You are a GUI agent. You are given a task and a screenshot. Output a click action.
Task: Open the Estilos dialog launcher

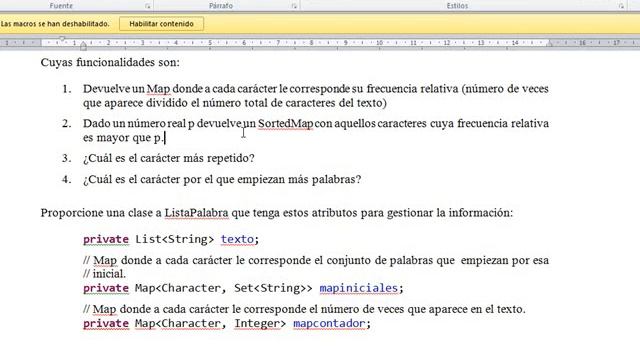[621, 6]
